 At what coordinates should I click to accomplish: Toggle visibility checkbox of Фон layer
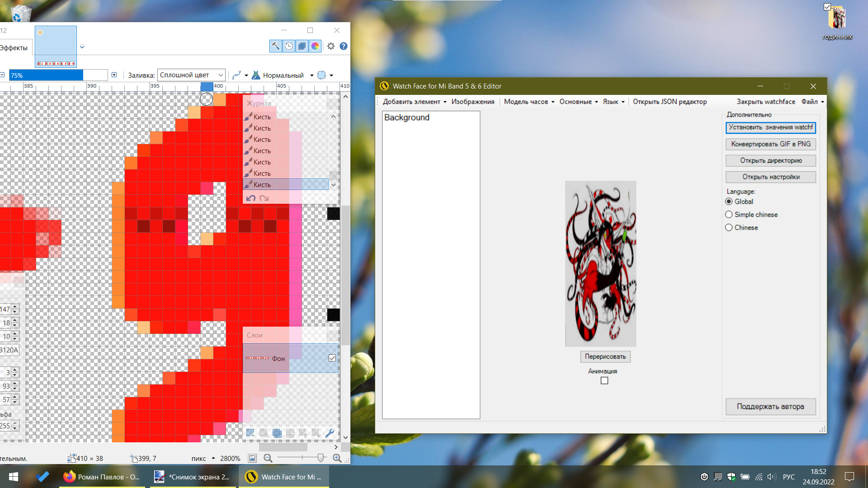tap(332, 358)
